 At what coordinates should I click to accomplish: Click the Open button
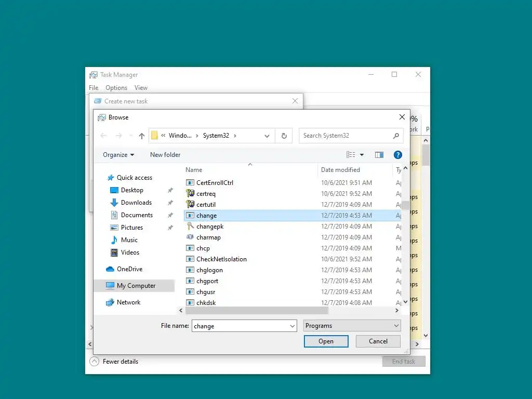pyautogui.click(x=326, y=341)
